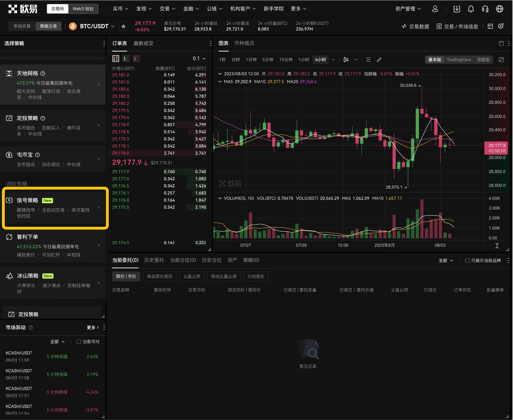Open the chart drawing pencil tool

[x=379, y=59]
